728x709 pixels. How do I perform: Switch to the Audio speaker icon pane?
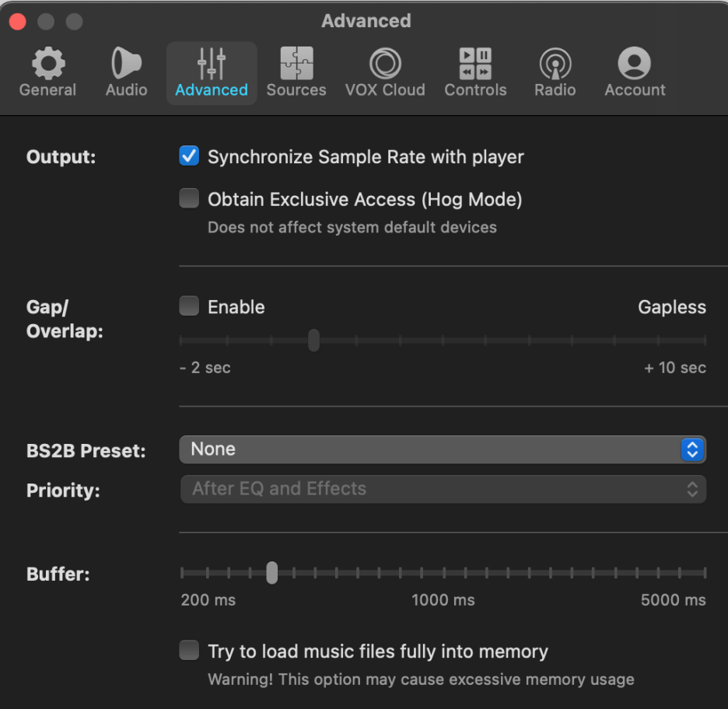point(126,63)
